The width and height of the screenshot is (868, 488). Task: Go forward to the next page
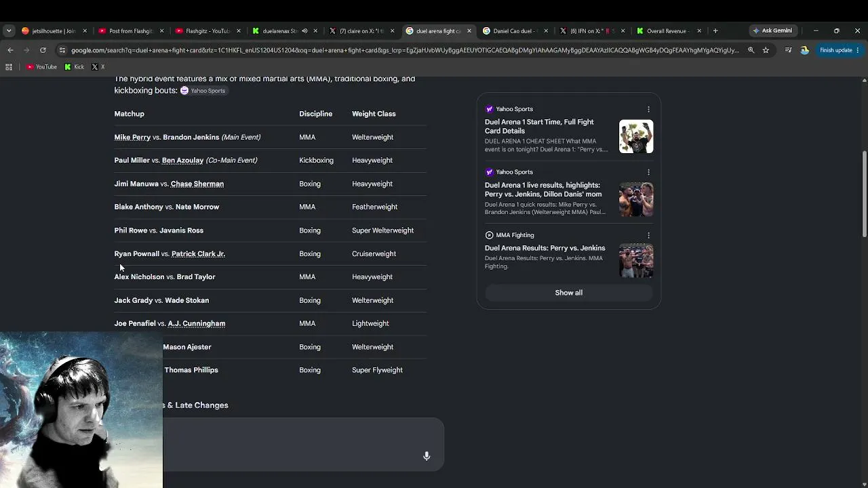pos(26,50)
